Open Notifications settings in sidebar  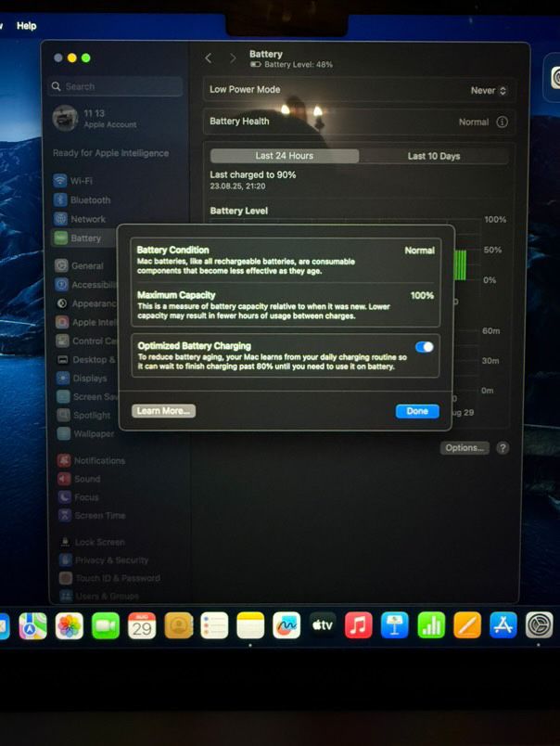coord(91,460)
